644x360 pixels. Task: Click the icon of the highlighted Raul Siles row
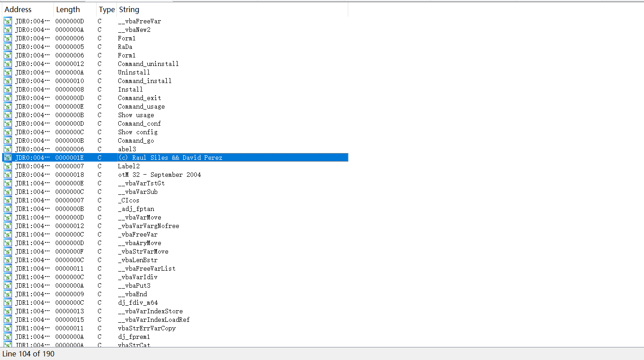pyautogui.click(x=8, y=158)
